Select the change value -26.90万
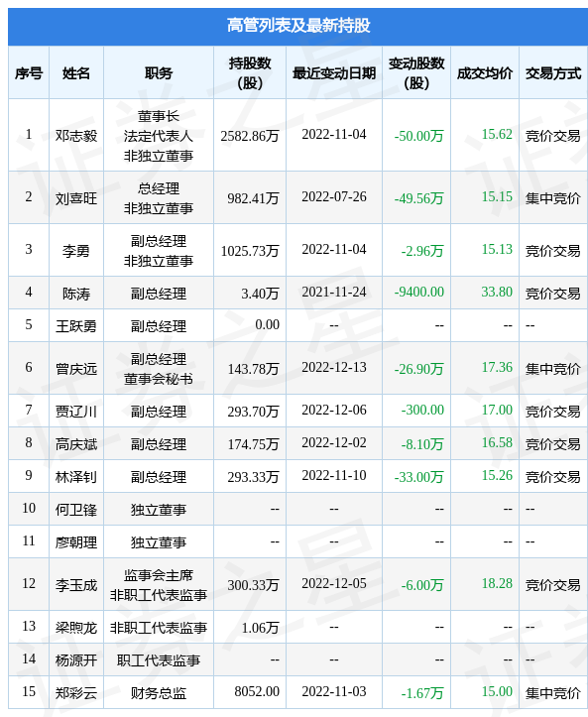The image size is (588, 717). click(418, 369)
